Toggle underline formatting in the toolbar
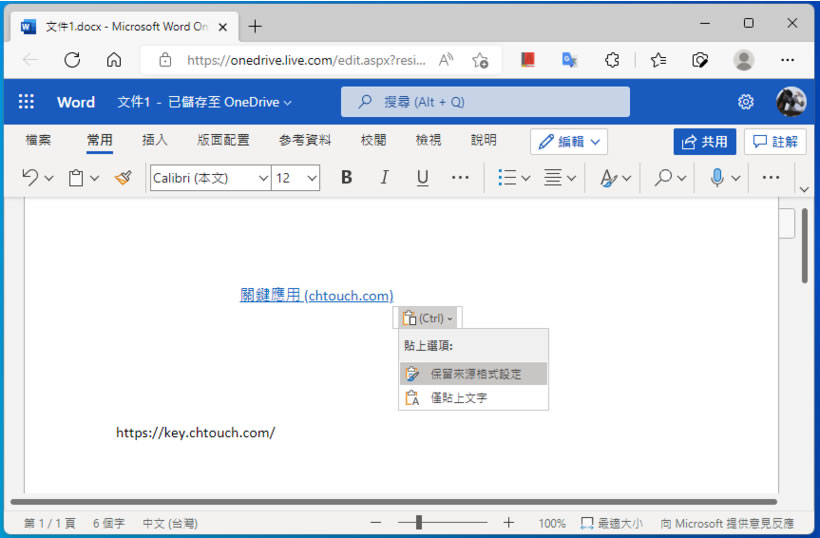Image resolution: width=820 pixels, height=538 pixels. pos(422,178)
